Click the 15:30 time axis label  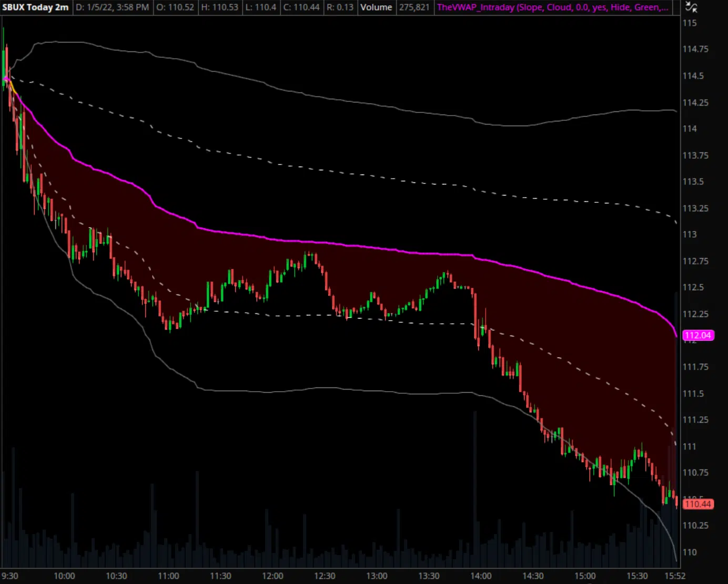click(637, 576)
